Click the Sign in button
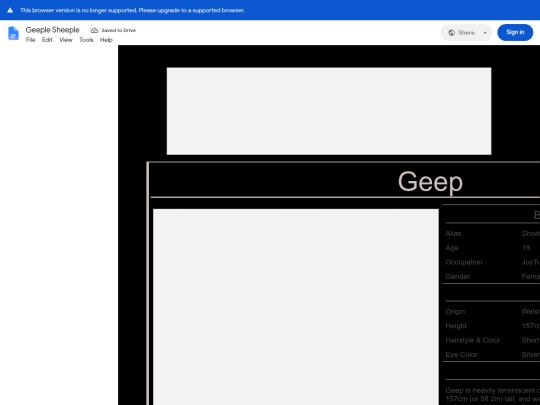Image resolution: width=540 pixels, height=405 pixels. pyautogui.click(x=515, y=32)
